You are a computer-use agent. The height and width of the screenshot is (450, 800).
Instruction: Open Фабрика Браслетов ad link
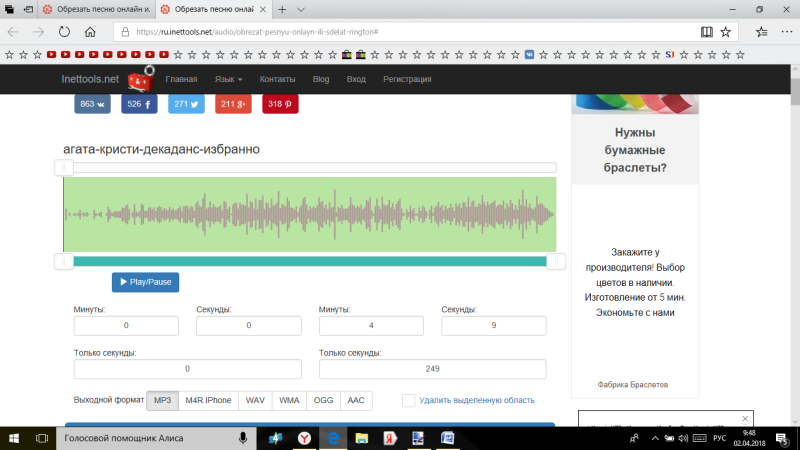click(x=633, y=385)
